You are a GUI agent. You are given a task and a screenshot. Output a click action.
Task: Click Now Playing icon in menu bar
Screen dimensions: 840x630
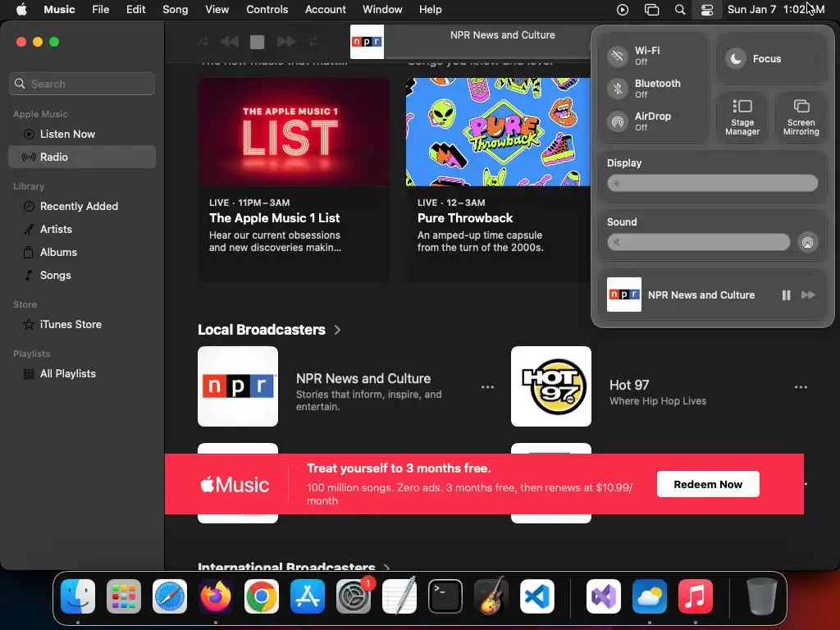(x=623, y=10)
